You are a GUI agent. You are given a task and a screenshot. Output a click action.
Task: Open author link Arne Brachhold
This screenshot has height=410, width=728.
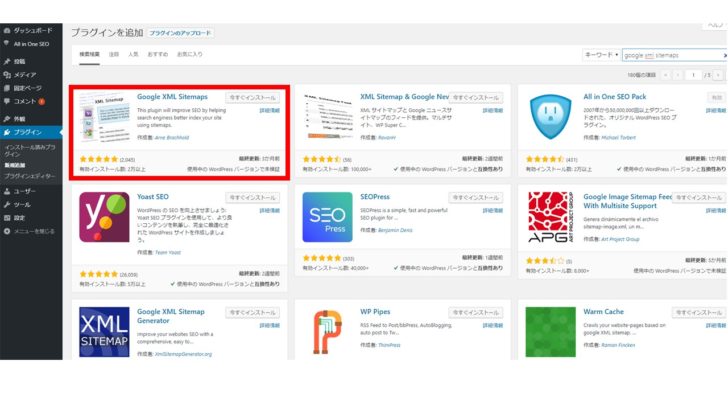[x=172, y=137]
